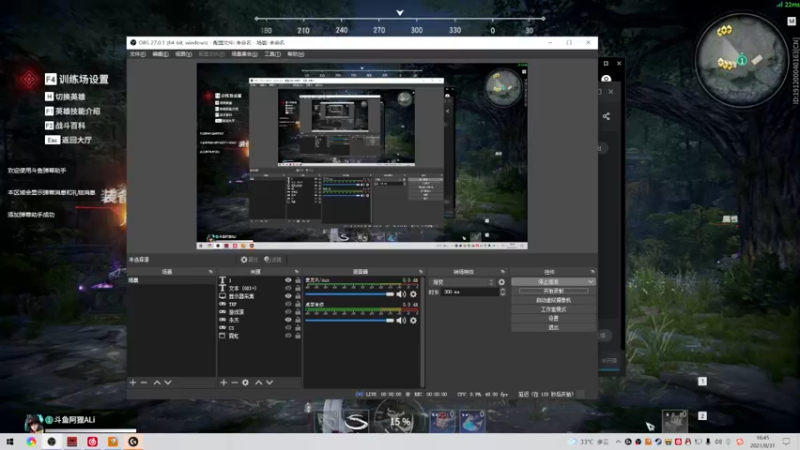The height and width of the screenshot is (450, 800).
Task: Move source up in sources toolbar
Action: [259, 382]
